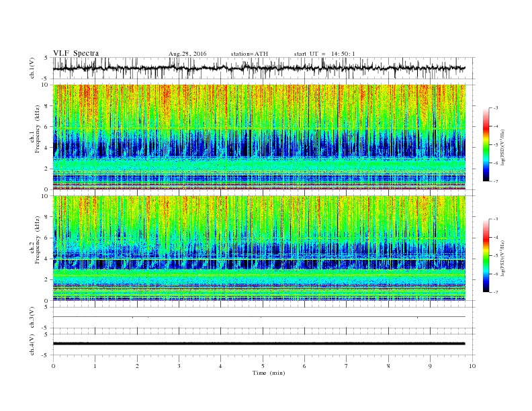
Task: Click the "ch.3(V)" axis label
Action: coord(32,318)
